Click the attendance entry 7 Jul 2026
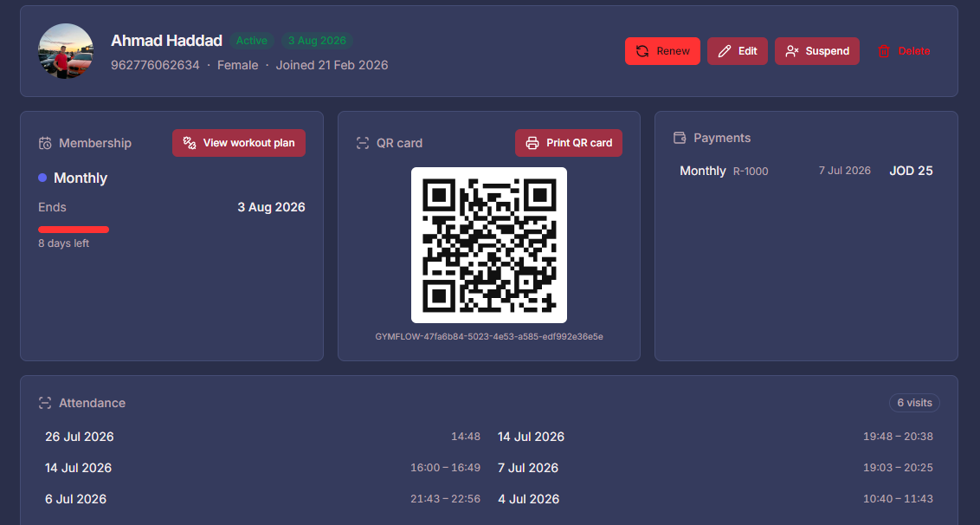 528,468
